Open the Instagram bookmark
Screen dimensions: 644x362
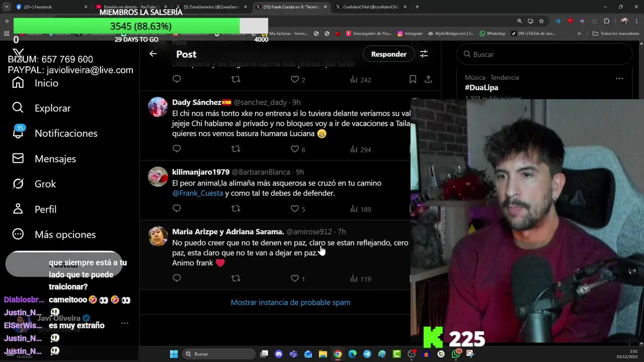(x=410, y=34)
